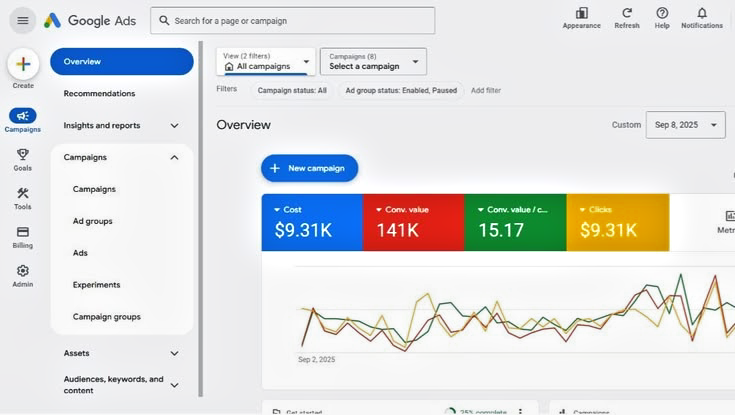Open the Select a campaign dropdown
This screenshot has width=735, height=415.
pos(374,61)
